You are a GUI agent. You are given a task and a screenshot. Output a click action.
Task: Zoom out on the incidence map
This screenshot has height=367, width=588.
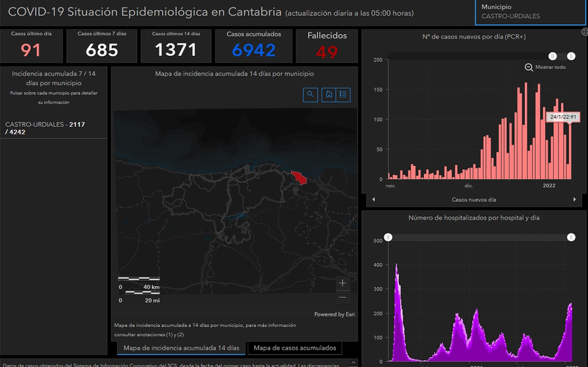point(342,297)
